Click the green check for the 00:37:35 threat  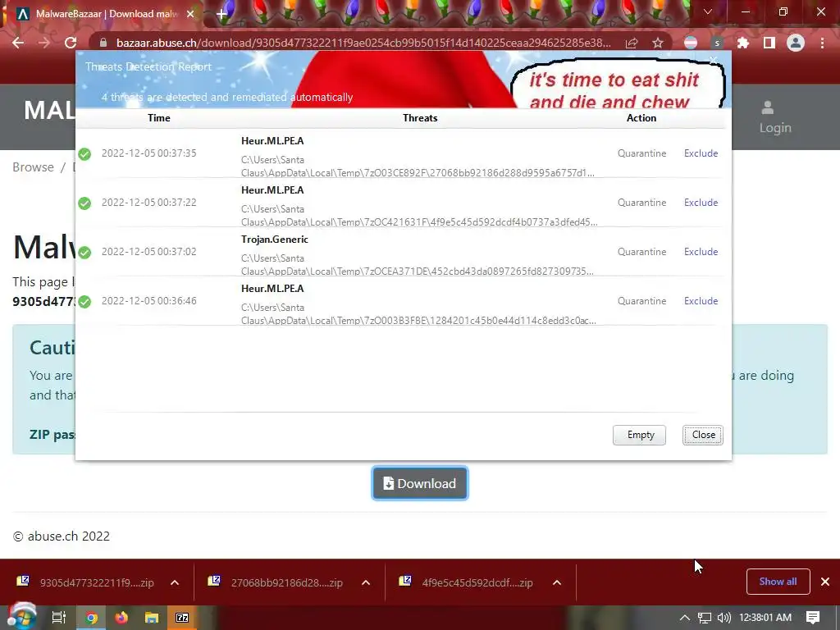[84, 154]
